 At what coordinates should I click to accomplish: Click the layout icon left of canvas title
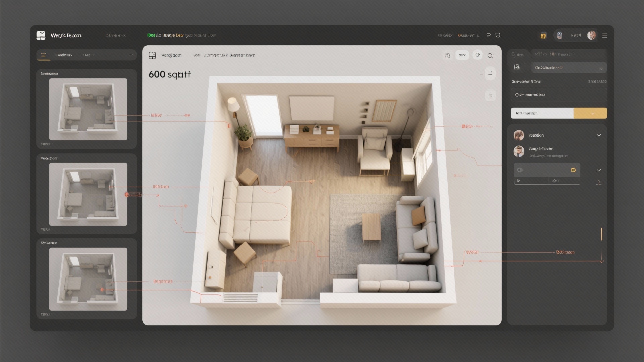pos(152,55)
